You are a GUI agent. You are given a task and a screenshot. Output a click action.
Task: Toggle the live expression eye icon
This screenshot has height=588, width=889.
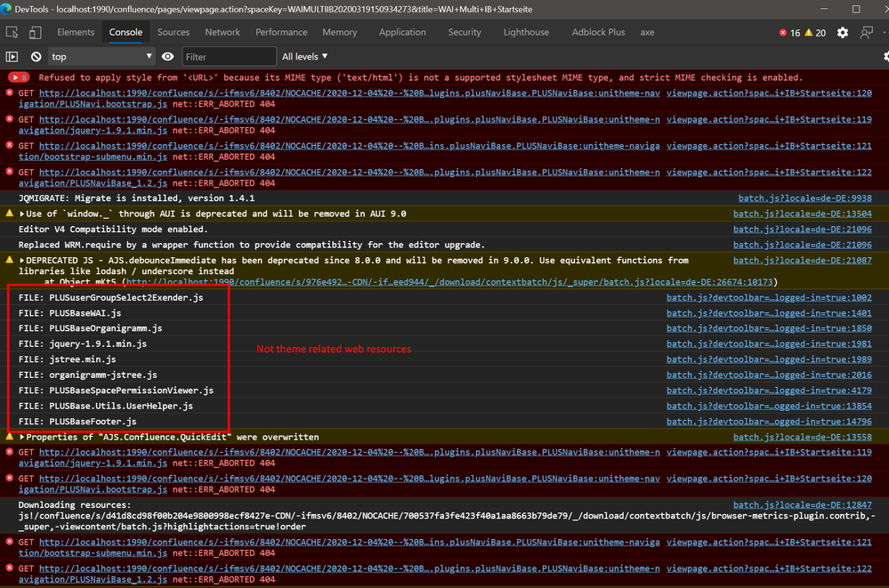tap(168, 57)
